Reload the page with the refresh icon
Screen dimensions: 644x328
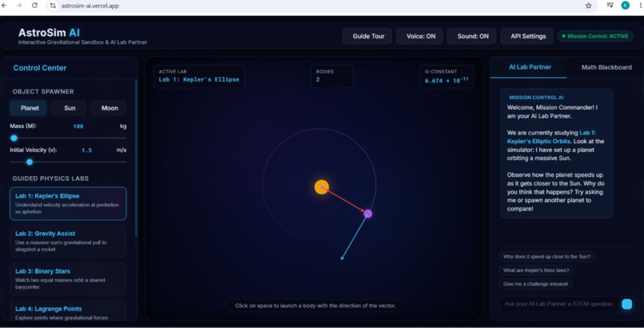[34, 6]
